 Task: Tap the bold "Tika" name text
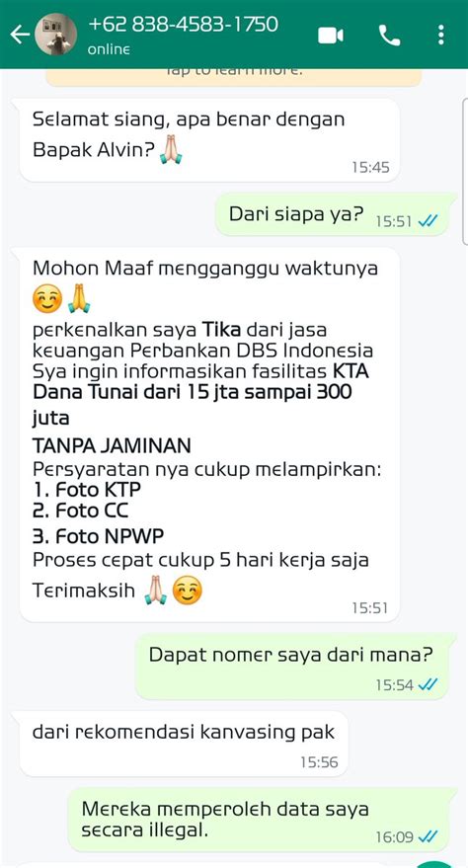[x=221, y=330]
